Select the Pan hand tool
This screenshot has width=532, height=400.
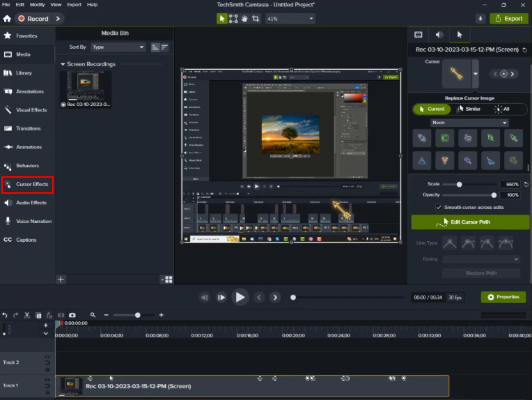pos(245,19)
